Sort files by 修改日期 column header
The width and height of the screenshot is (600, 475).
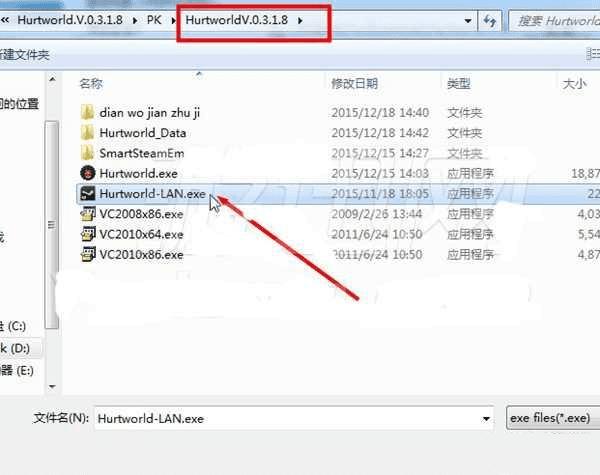coord(354,83)
